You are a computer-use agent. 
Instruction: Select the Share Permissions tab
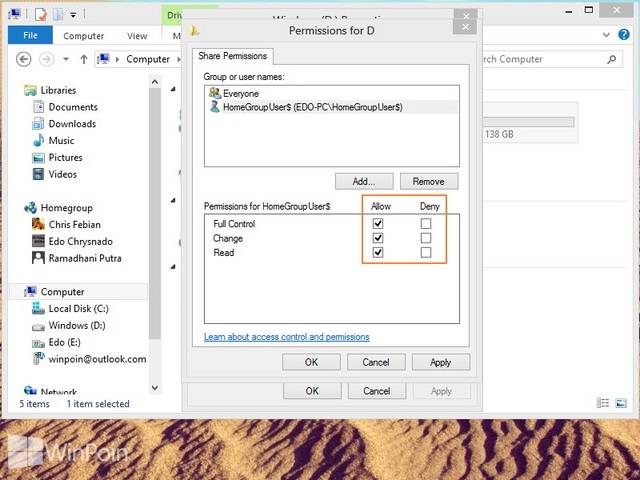(x=233, y=56)
